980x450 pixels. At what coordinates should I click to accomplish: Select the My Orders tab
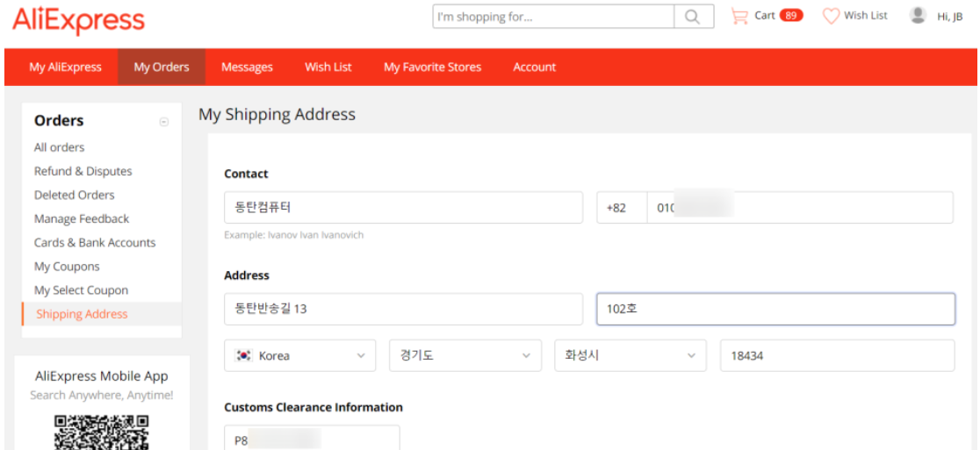click(x=162, y=67)
